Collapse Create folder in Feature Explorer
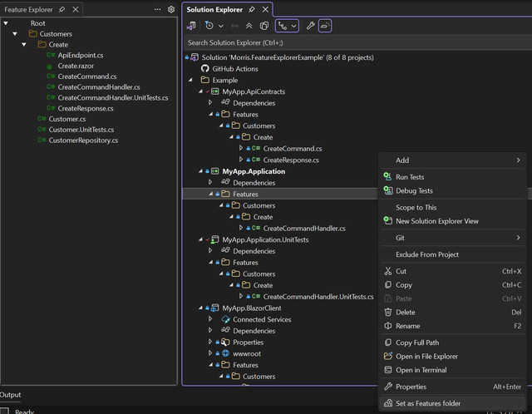This screenshot has height=414, width=532. [24, 44]
